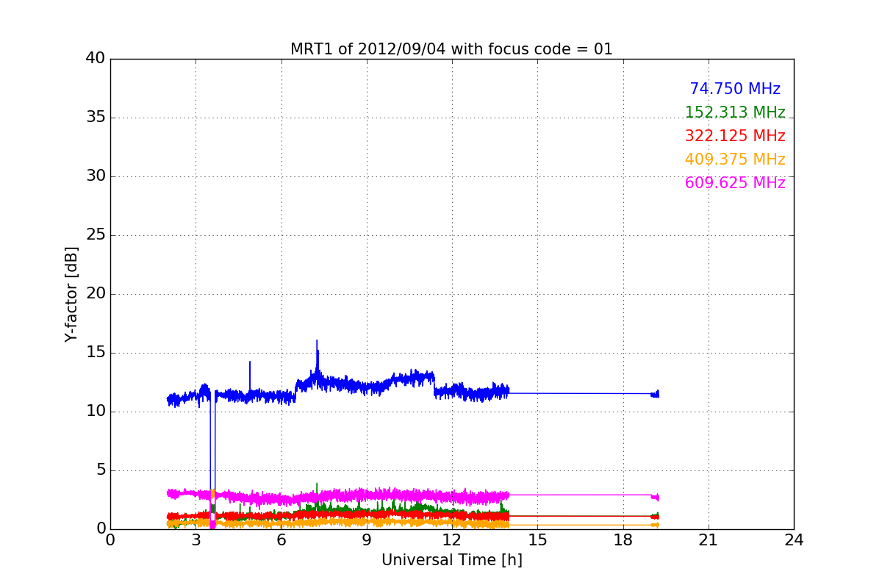
Task: Click the magenta trace endpoint near 19 hours
Action: 656,497
